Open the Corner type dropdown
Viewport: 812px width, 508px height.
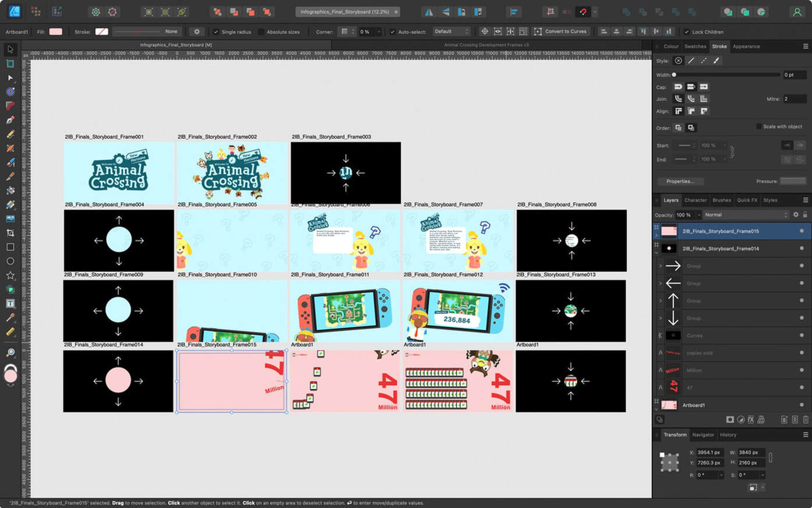pyautogui.click(x=348, y=31)
